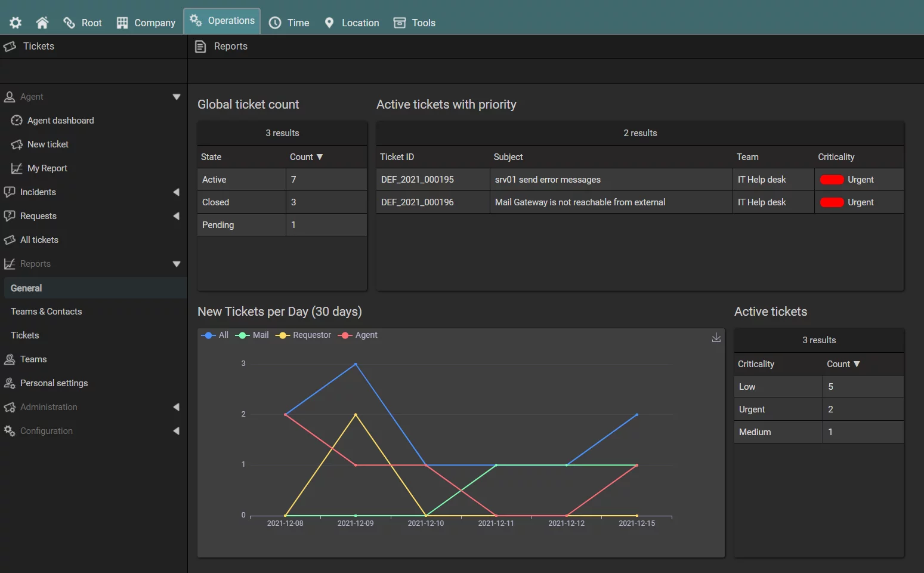Open Teams & Contacts report
The width and height of the screenshot is (924, 573).
[x=47, y=312]
